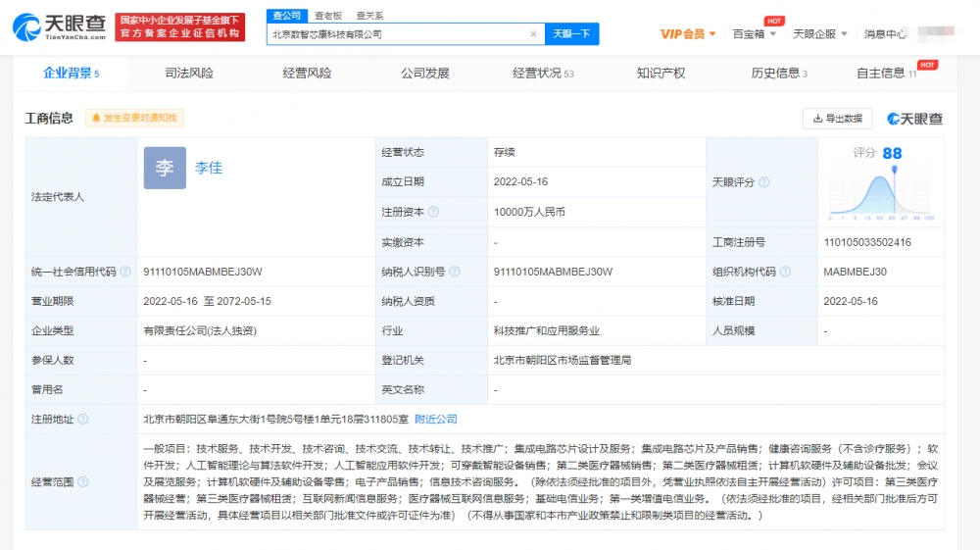
Task: Click the help icon next to 注册地址
Action: [83, 420]
